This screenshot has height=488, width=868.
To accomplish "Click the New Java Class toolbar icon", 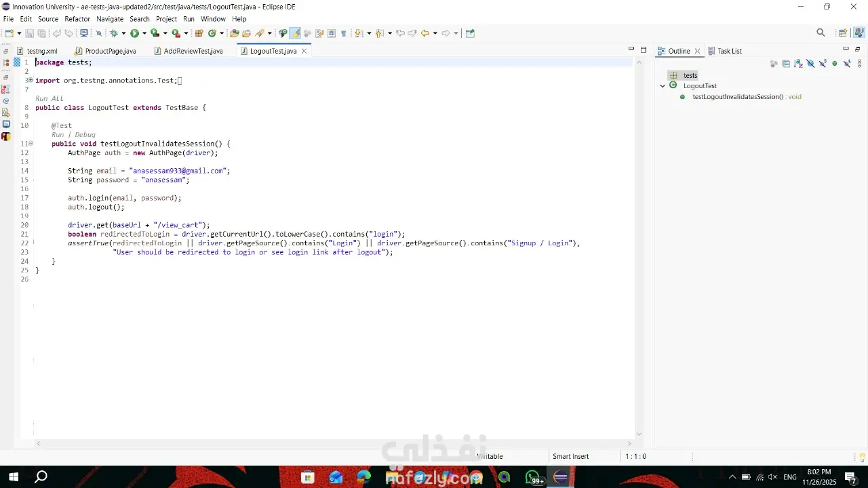I will point(212,33).
